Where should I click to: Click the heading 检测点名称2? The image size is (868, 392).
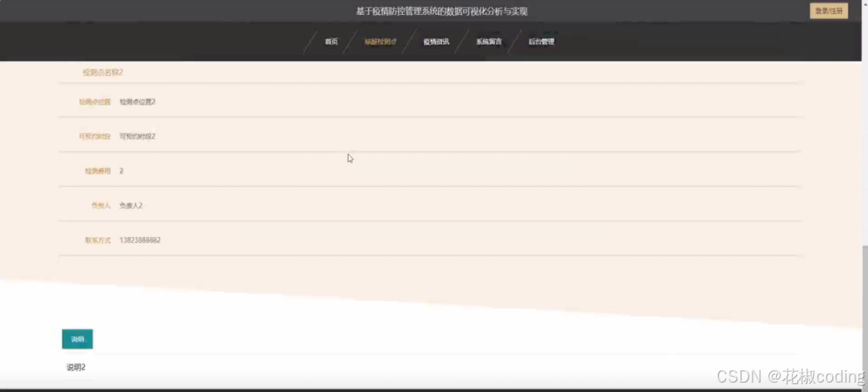[x=103, y=72]
